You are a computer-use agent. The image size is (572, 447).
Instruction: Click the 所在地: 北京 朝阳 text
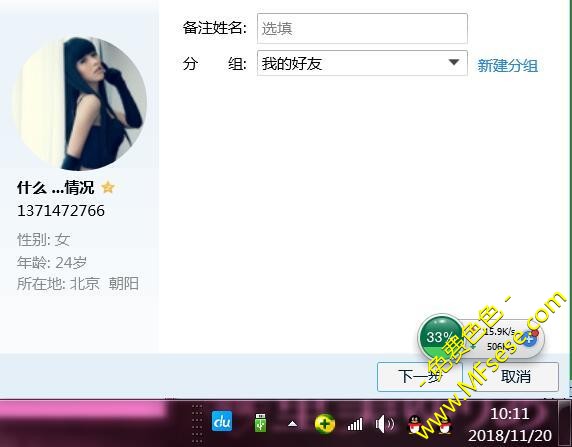(x=78, y=284)
